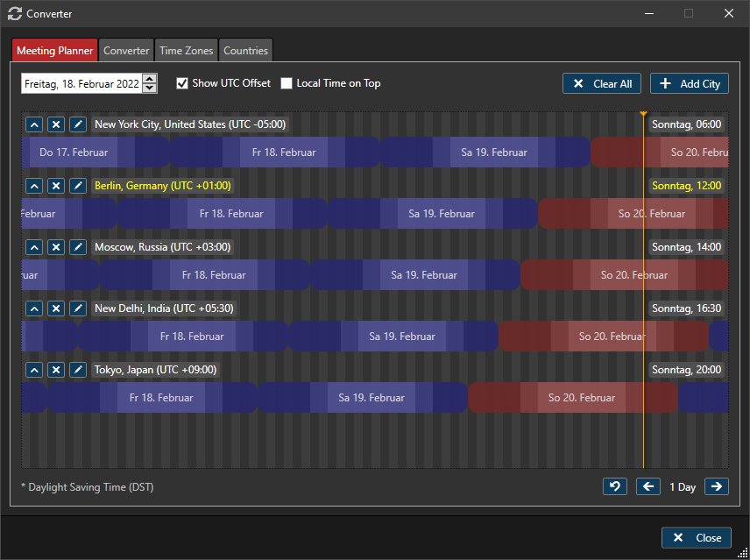
Task: Edit the Berlin, Germany city entry
Action: 78,186
